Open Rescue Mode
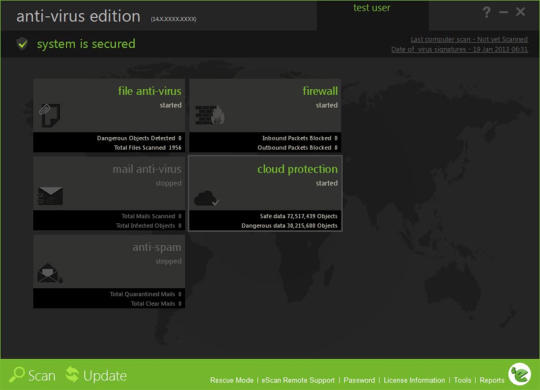540x390 pixels. point(232,380)
